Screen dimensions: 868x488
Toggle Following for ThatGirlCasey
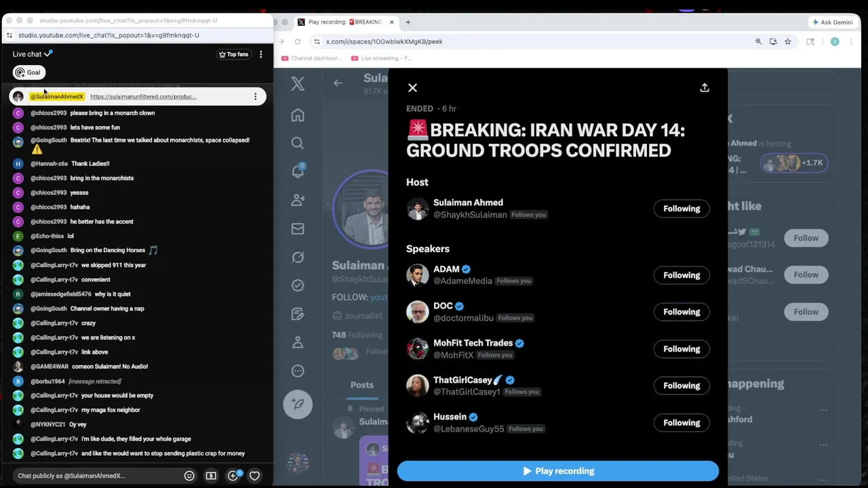coord(682,386)
